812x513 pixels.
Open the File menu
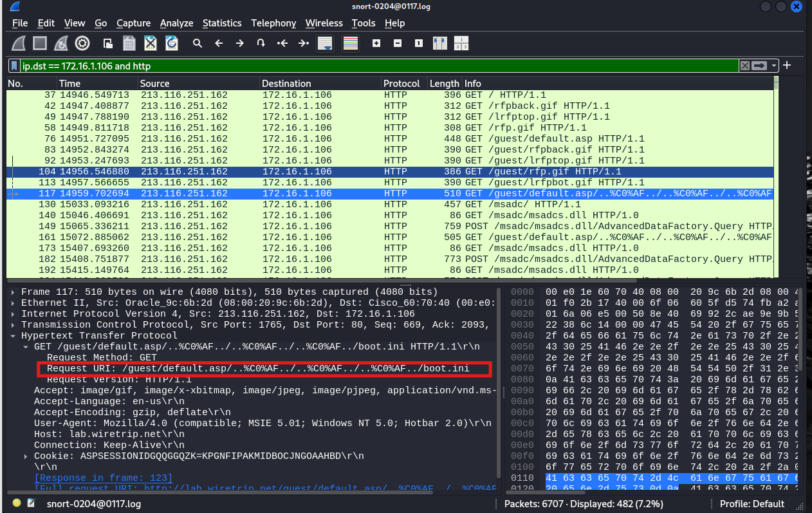click(20, 23)
